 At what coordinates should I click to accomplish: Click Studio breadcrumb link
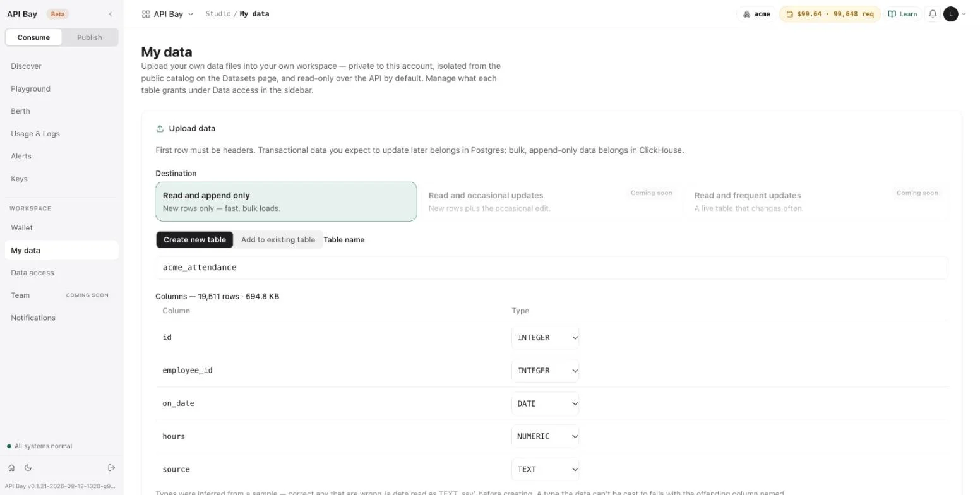click(x=218, y=14)
